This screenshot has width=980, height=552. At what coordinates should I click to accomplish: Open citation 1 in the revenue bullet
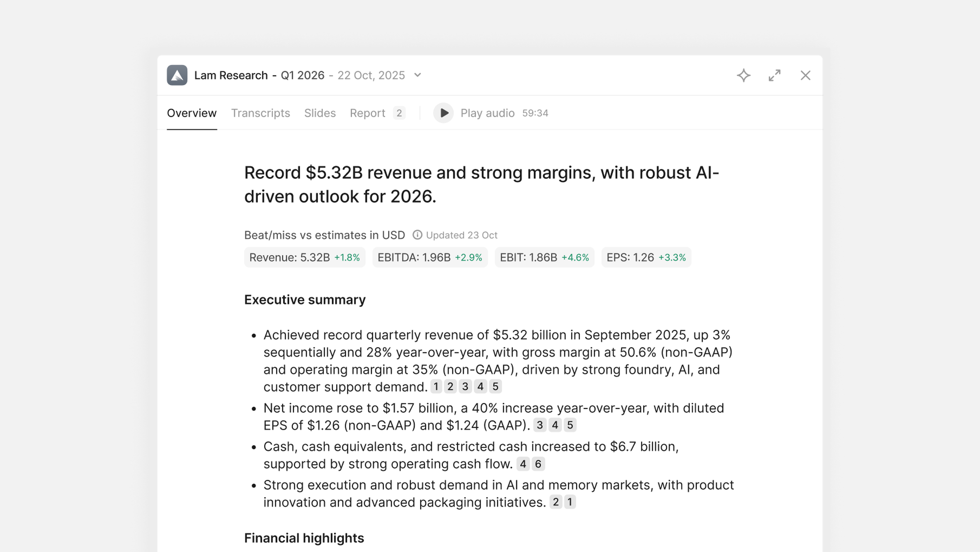(x=436, y=386)
